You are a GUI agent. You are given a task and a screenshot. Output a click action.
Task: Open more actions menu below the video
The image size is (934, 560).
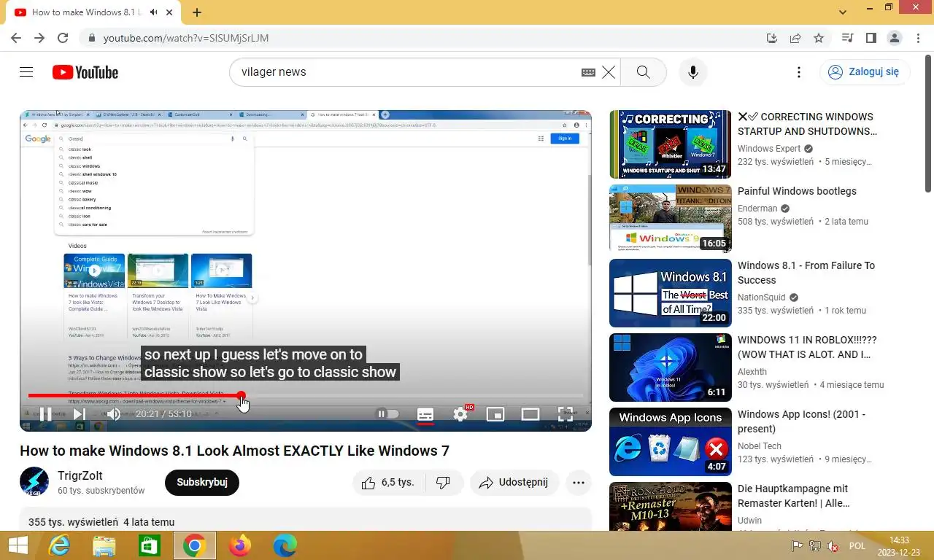pos(579,483)
